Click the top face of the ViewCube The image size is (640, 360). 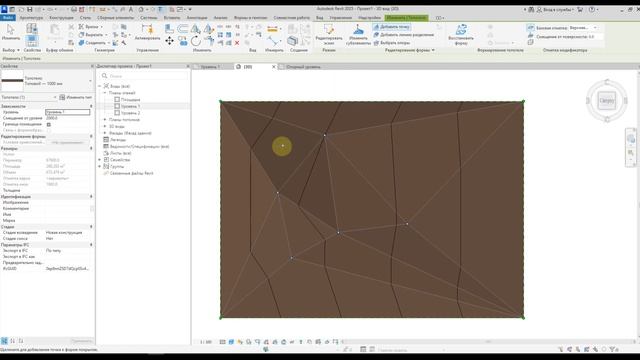tap(607, 100)
